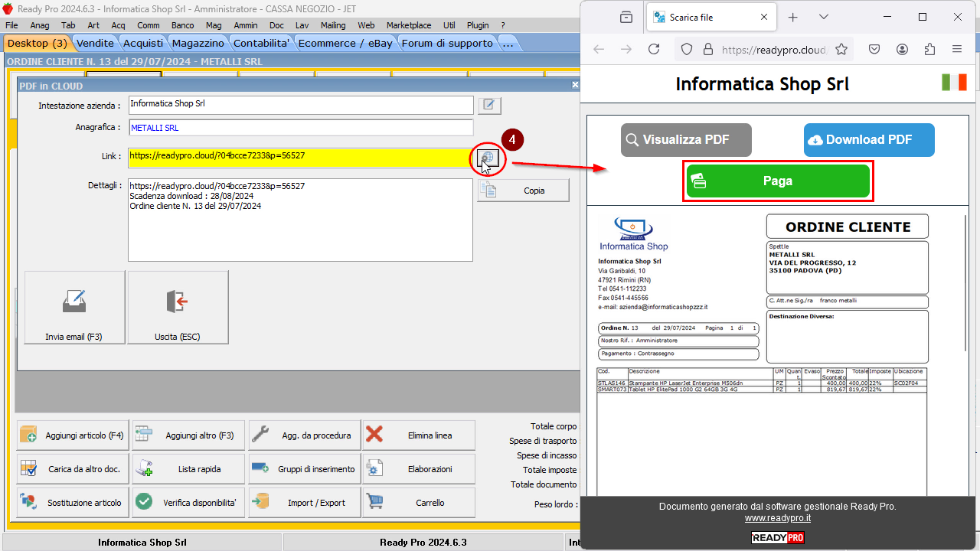Open a new browser tab with plus
This screenshot has width=980, height=551.
tap(793, 17)
